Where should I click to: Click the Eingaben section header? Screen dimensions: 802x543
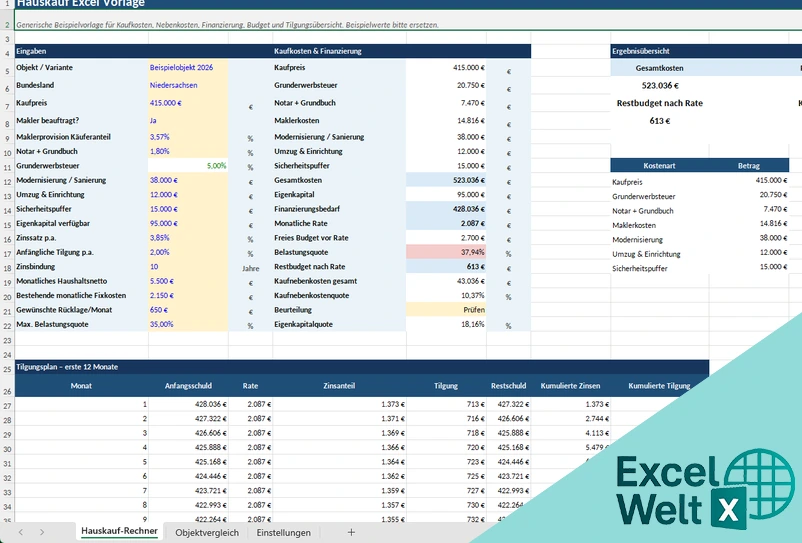click(x=31, y=51)
